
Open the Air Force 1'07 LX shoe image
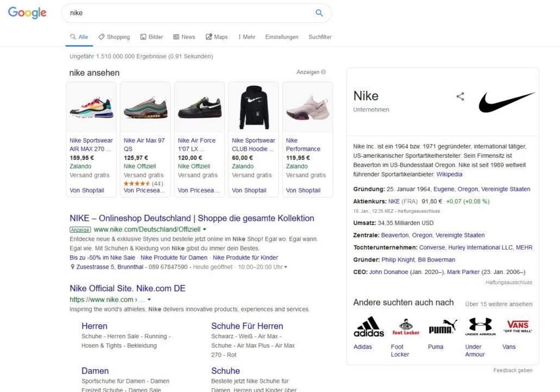[200, 108]
